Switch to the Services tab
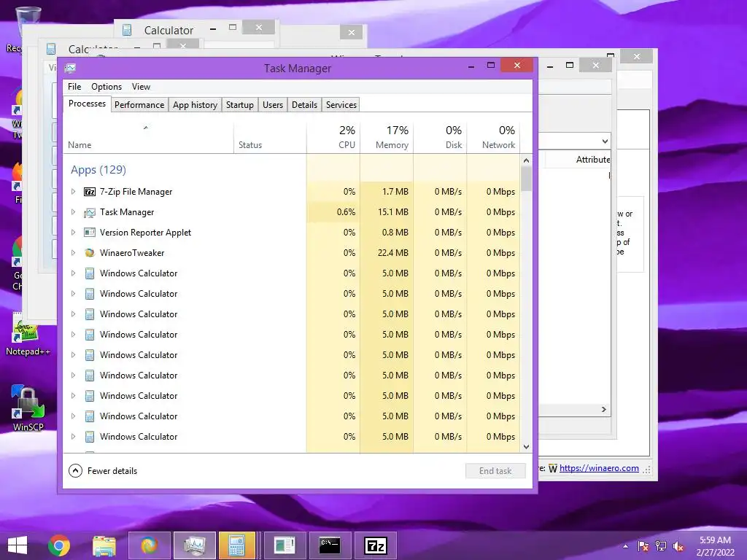This screenshot has height=560, width=747. point(341,105)
